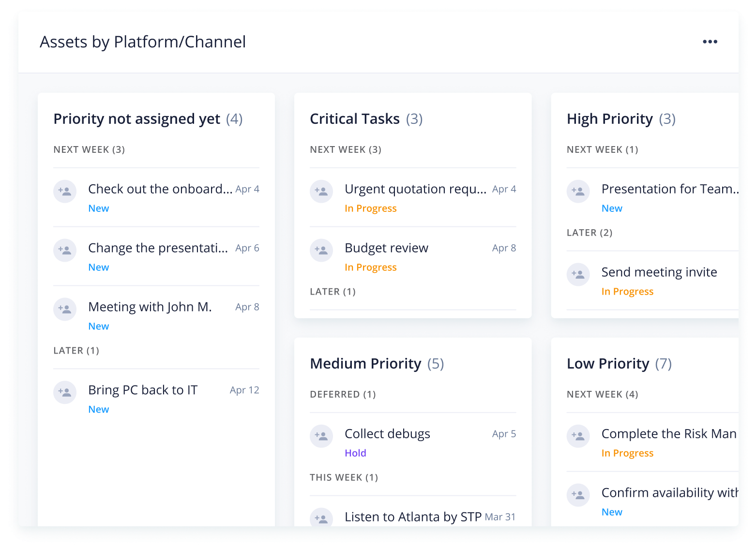Click assignee icon for Change the presentation task
The image size is (756, 550).
pyautogui.click(x=65, y=251)
